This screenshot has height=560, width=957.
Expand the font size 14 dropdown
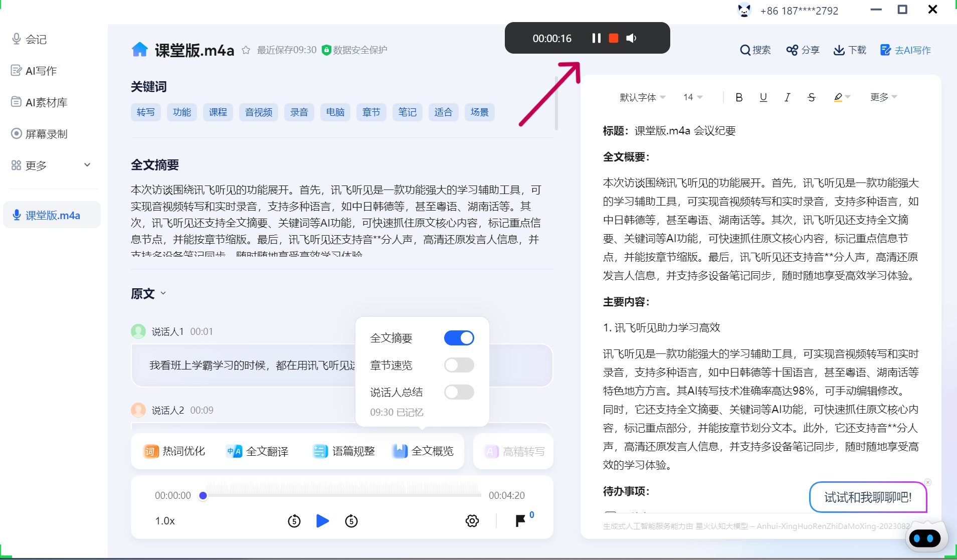click(693, 97)
